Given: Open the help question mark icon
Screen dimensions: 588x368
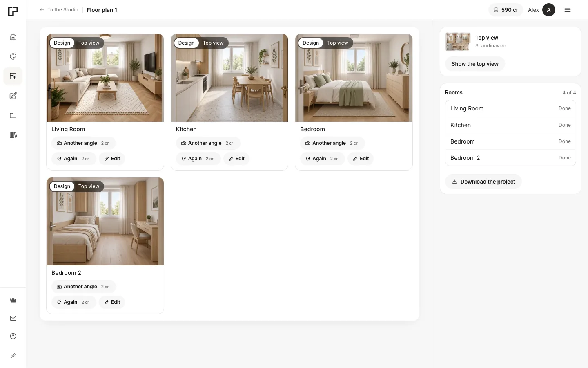Looking at the screenshot, I should (13, 336).
